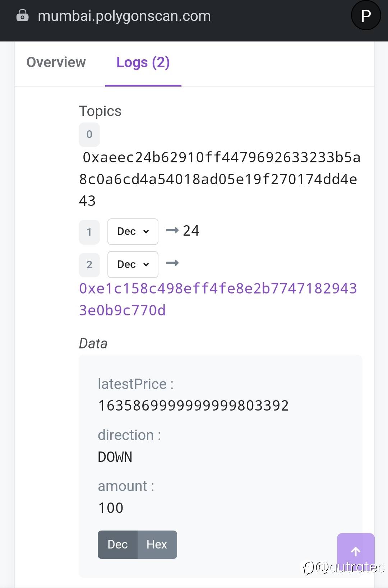Click the topic index 0 badge
This screenshot has width=388, height=588.
coord(89,134)
